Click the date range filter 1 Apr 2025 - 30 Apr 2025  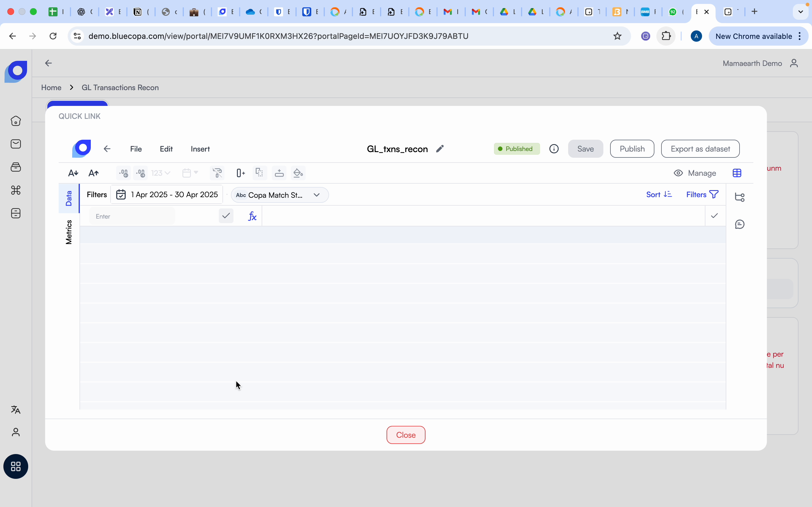point(167,194)
